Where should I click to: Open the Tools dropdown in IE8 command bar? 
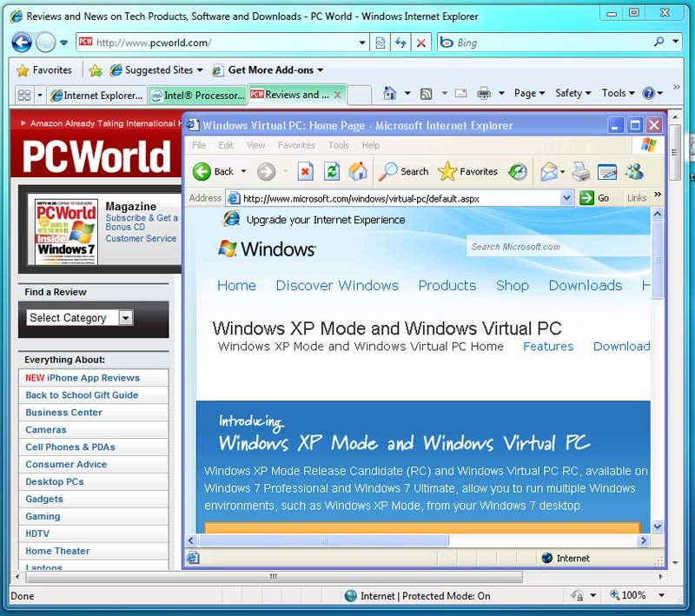[618, 93]
